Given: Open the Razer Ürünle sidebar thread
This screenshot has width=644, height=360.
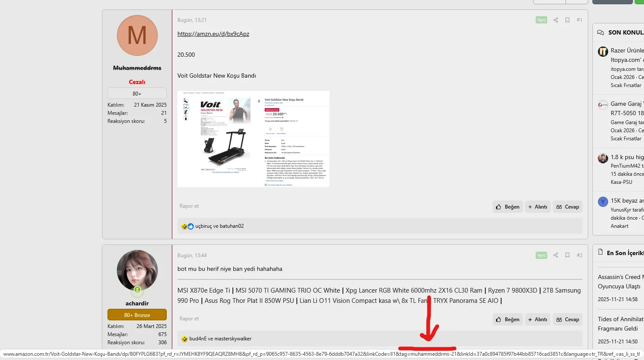Looking at the screenshot, I should pyautogui.click(x=627, y=55).
